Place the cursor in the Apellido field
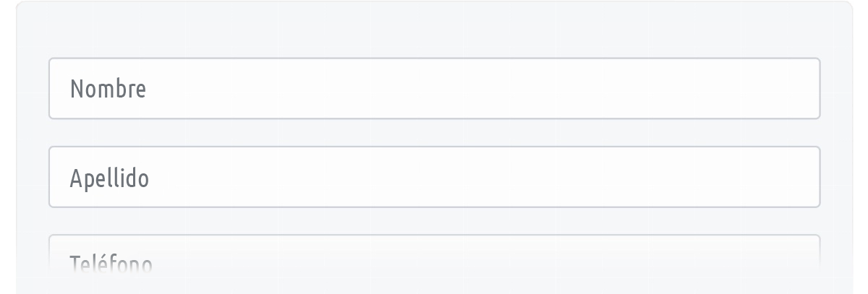This screenshot has width=868, height=294. [x=434, y=177]
